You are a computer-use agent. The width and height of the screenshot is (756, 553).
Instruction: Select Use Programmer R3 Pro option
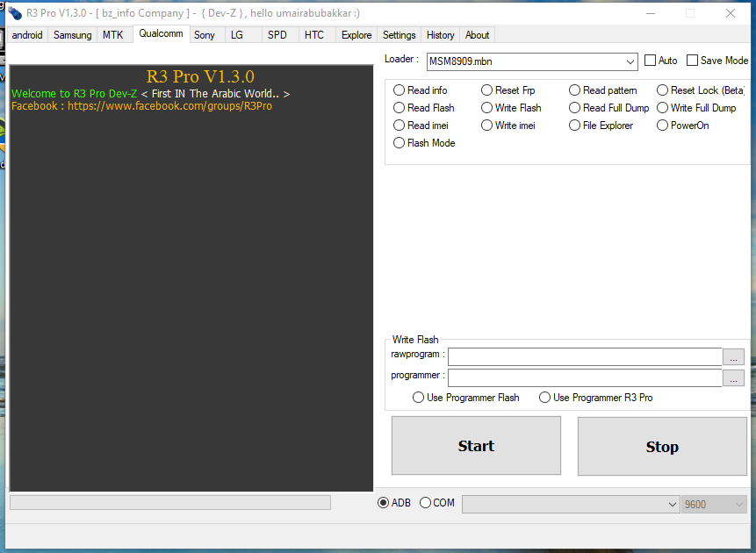click(x=596, y=398)
